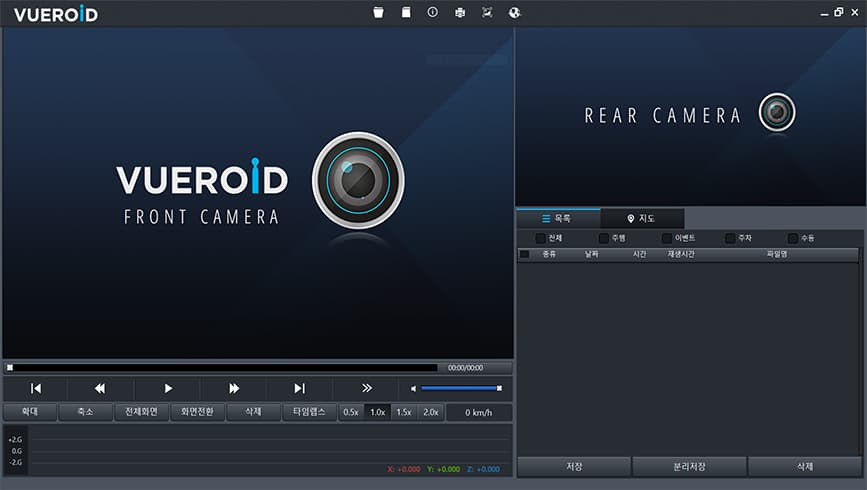Click the screen capture icon in toolbar
The width and height of the screenshot is (867, 490).
(x=487, y=12)
